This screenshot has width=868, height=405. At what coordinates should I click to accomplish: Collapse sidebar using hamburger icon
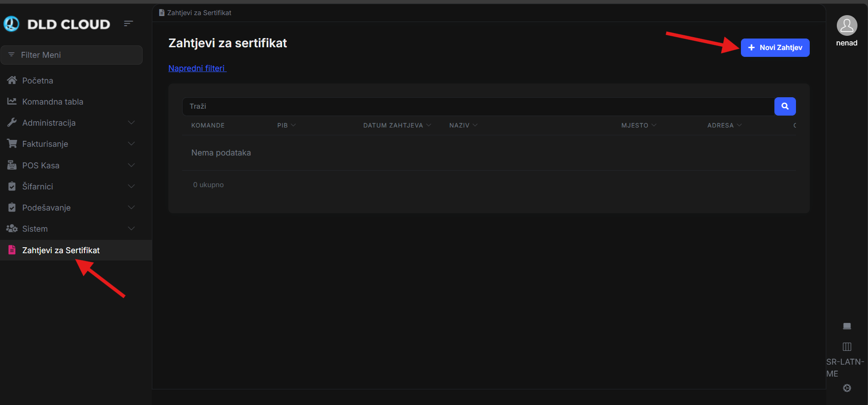pyautogui.click(x=128, y=23)
